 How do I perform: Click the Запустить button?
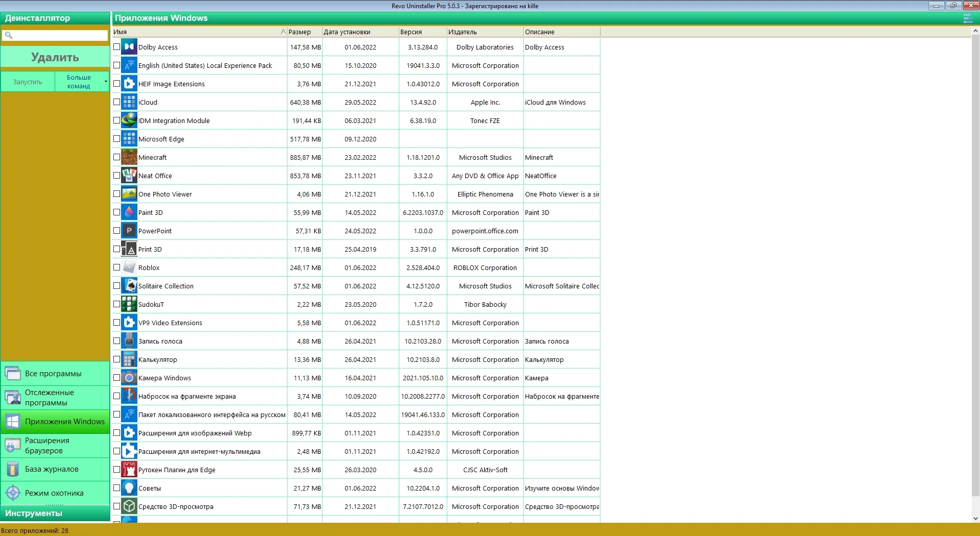click(28, 82)
